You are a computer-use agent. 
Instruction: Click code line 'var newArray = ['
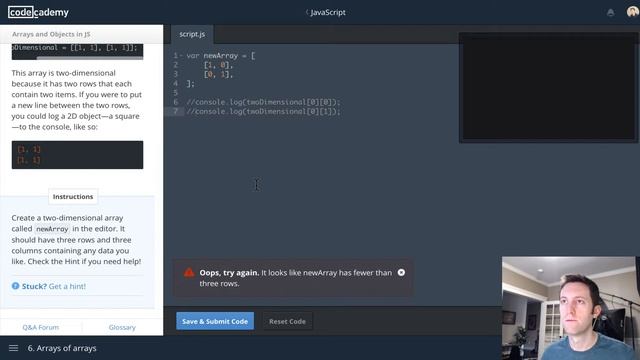221,56
